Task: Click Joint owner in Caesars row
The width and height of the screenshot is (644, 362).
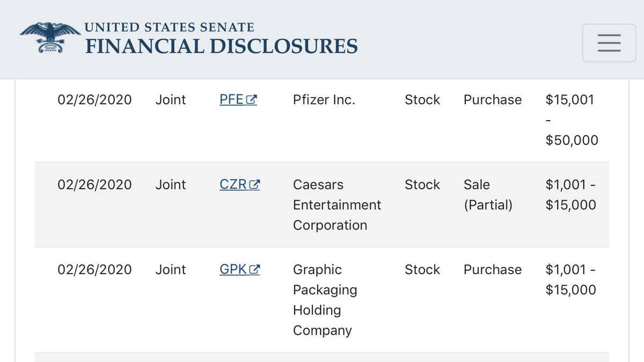Action: coord(171,184)
